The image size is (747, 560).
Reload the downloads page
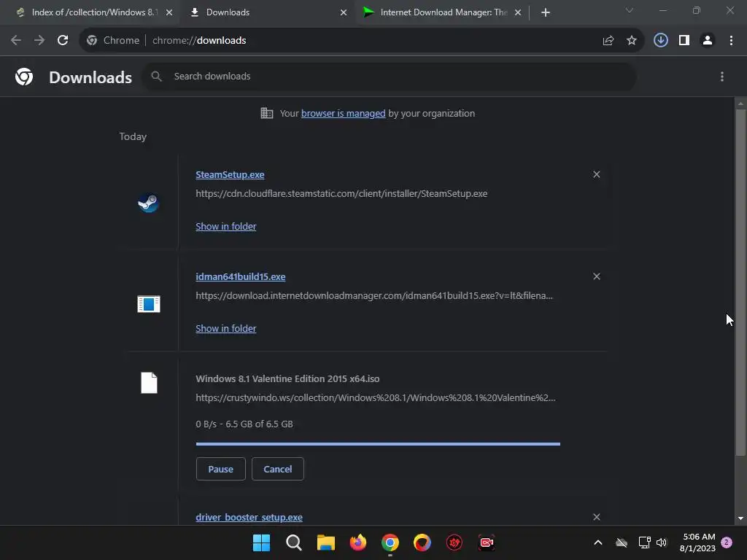coord(63,41)
